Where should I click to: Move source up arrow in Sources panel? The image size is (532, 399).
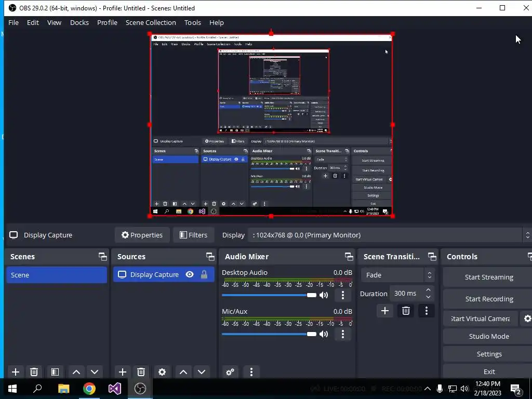coord(183,372)
